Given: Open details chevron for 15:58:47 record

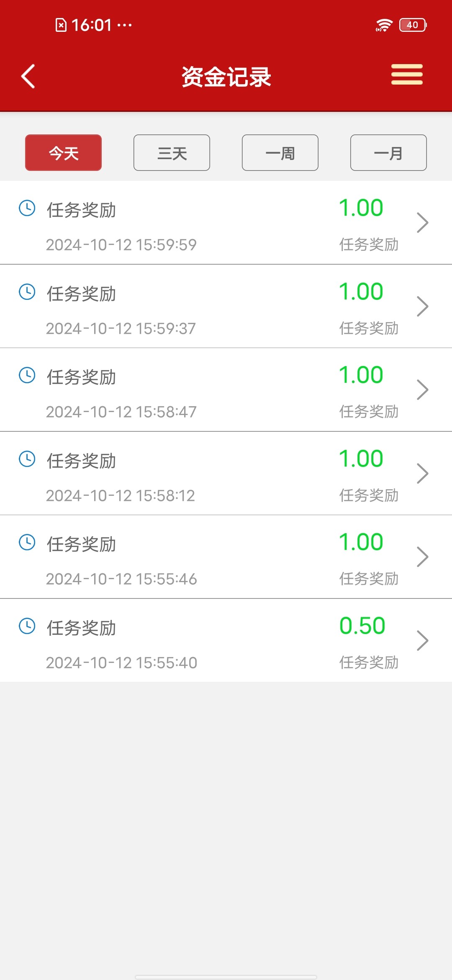Looking at the screenshot, I should point(422,390).
